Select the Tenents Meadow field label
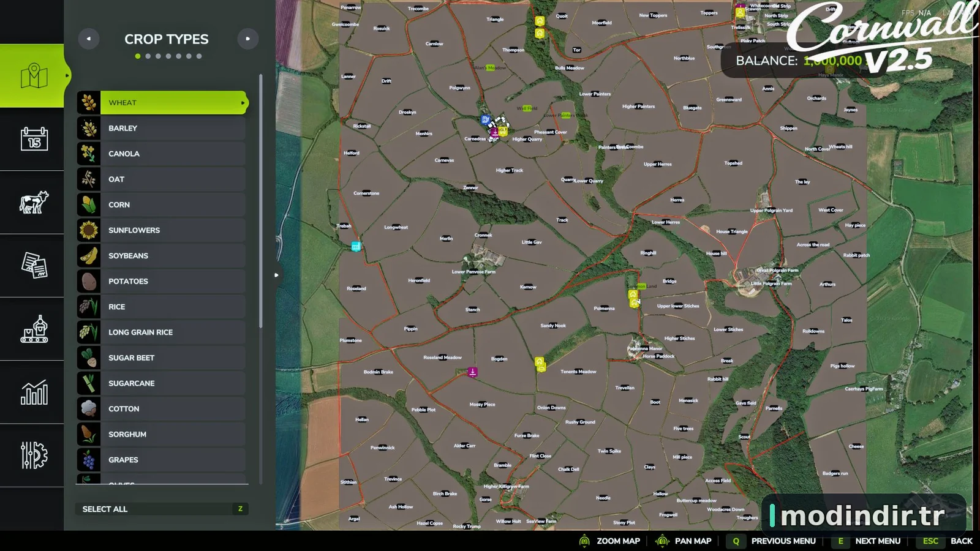This screenshot has height=551, width=980. click(578, 372)
